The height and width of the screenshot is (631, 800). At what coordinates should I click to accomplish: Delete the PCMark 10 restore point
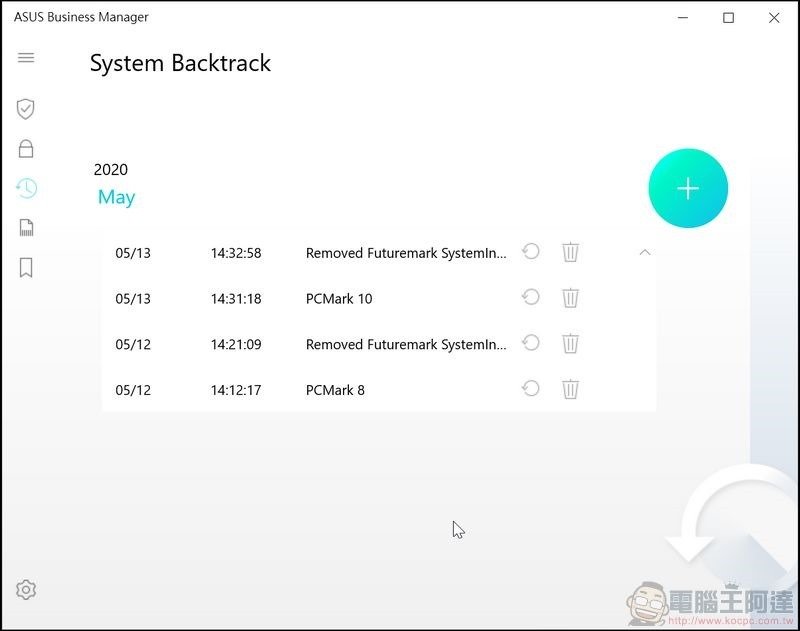[x=570, y=297]
